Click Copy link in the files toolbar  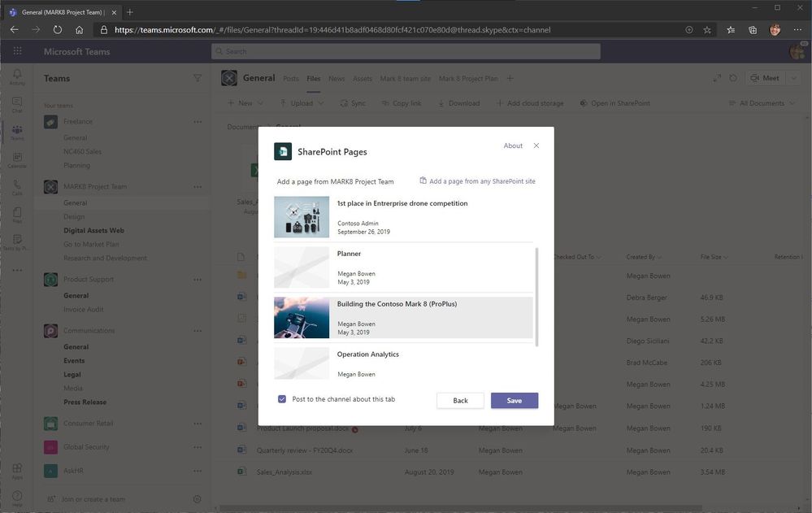point(402,103)
